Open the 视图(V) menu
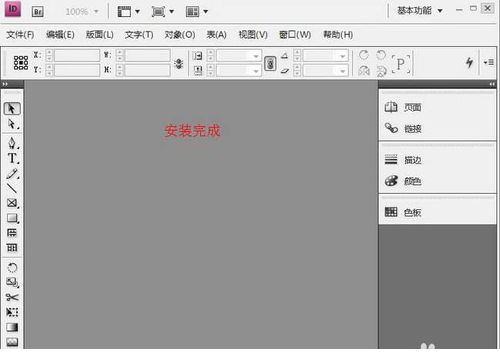Image resolution: width=500 pixels, height=362 pixels. pos(253,34)
